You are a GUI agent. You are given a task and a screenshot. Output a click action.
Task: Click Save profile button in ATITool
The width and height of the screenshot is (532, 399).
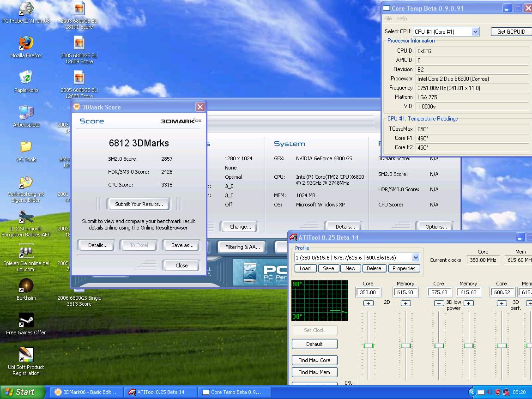328,268
